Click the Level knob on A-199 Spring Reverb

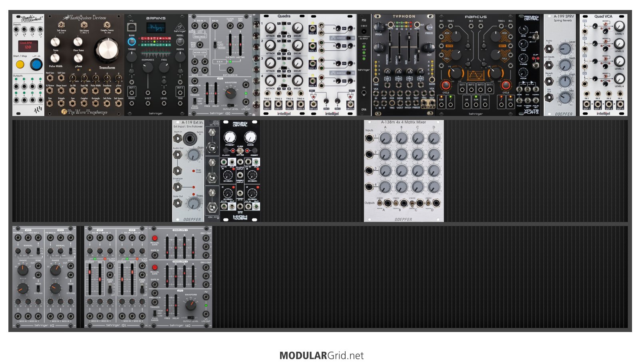564,49
